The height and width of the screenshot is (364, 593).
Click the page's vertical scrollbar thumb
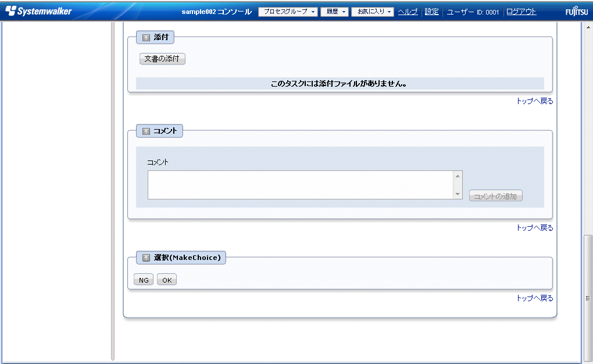pyautogui.click(x=587, y=297)
